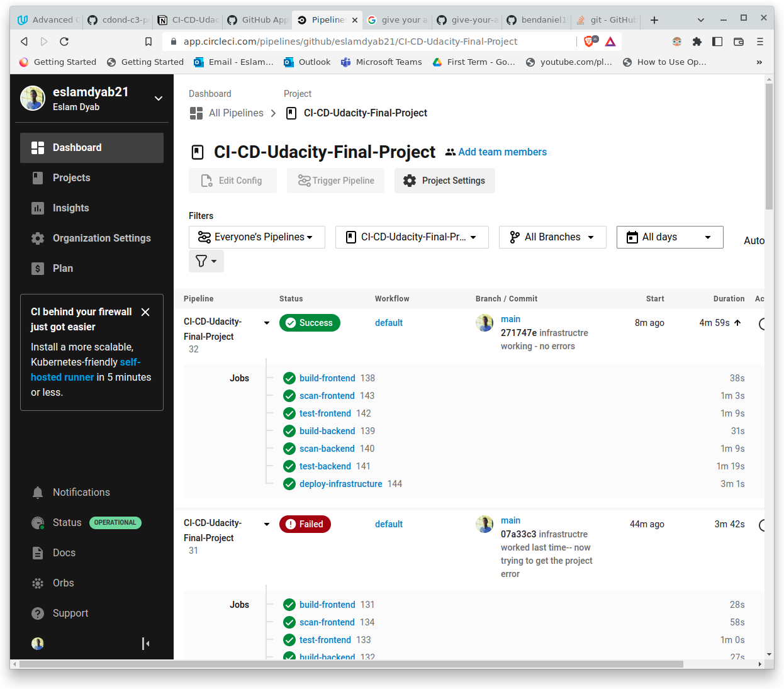Click the Failed status badge

[x=305, y=525]
